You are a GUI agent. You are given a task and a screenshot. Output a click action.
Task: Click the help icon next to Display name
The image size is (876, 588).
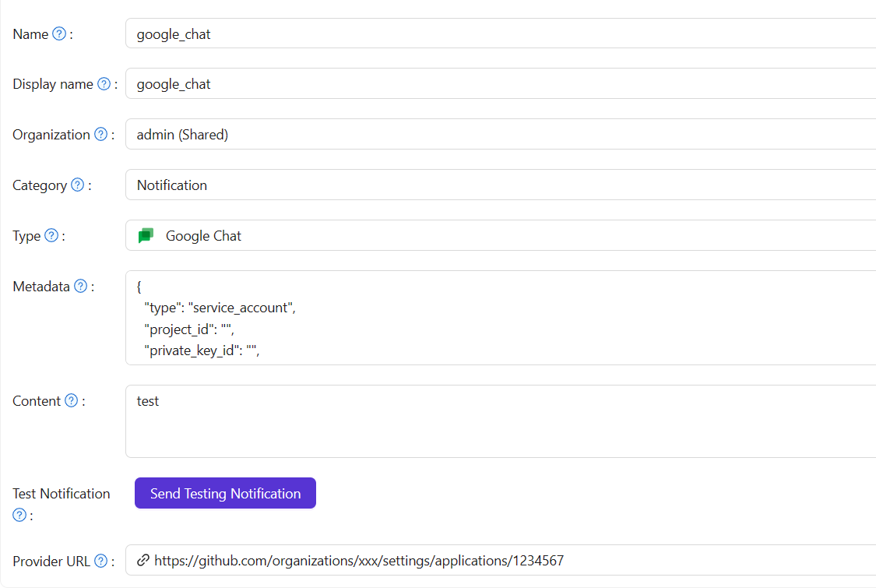[x=103, y=83]
